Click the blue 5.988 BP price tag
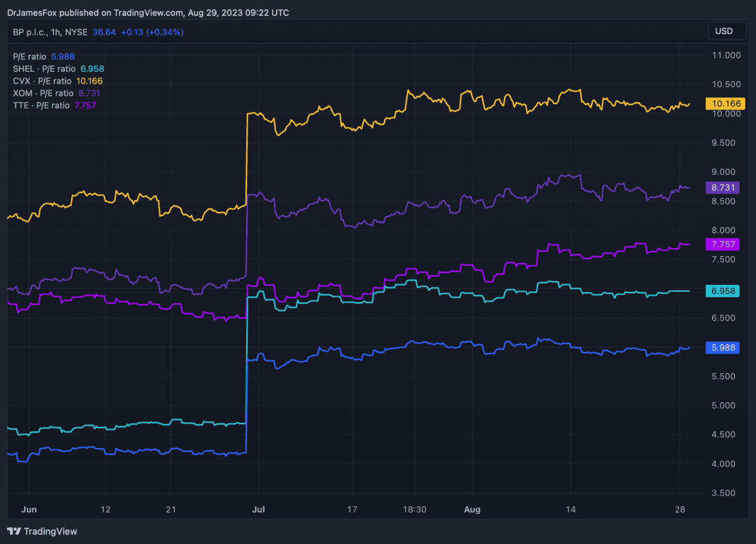 tap(724, 347)
